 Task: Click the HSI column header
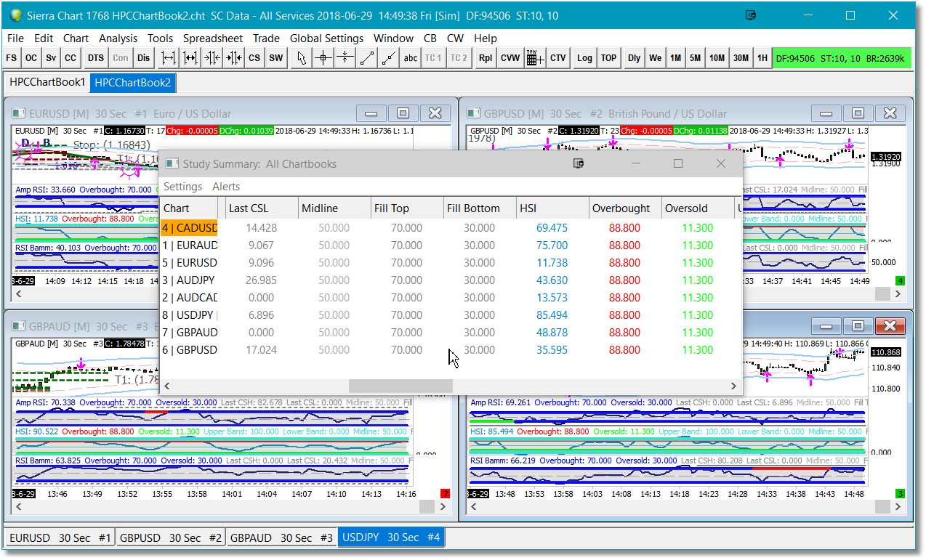(553, 208)
